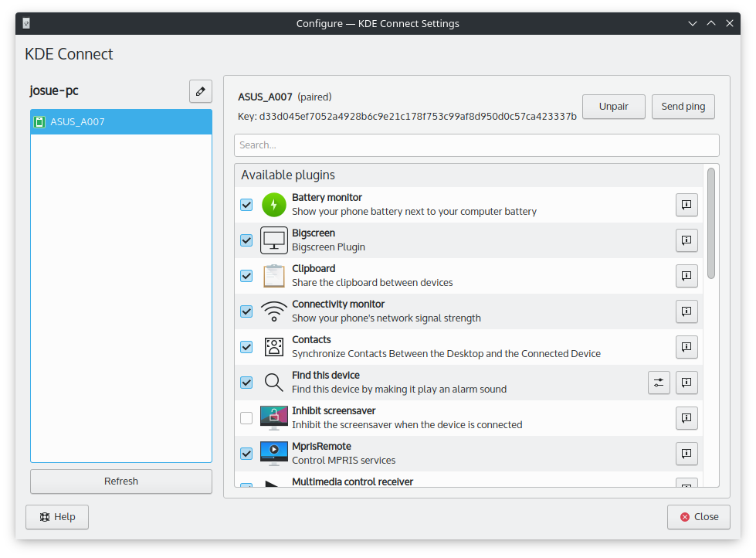Click the Unpair button
756x558 pixels.
[613, 107]
